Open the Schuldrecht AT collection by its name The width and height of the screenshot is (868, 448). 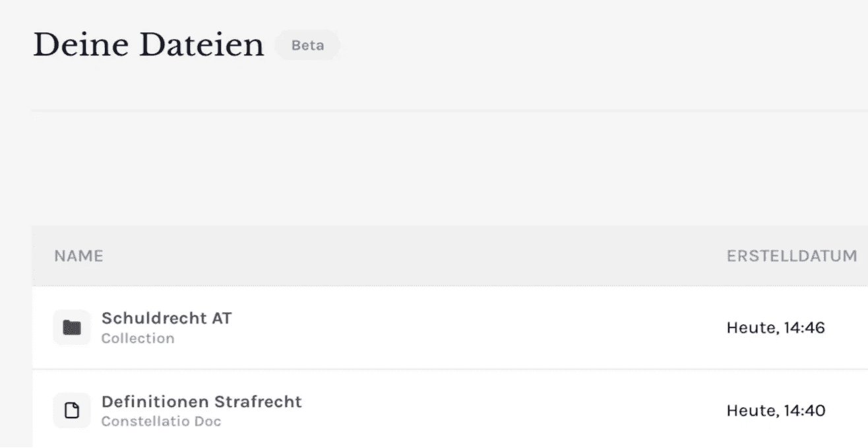[x=166, y=318]
